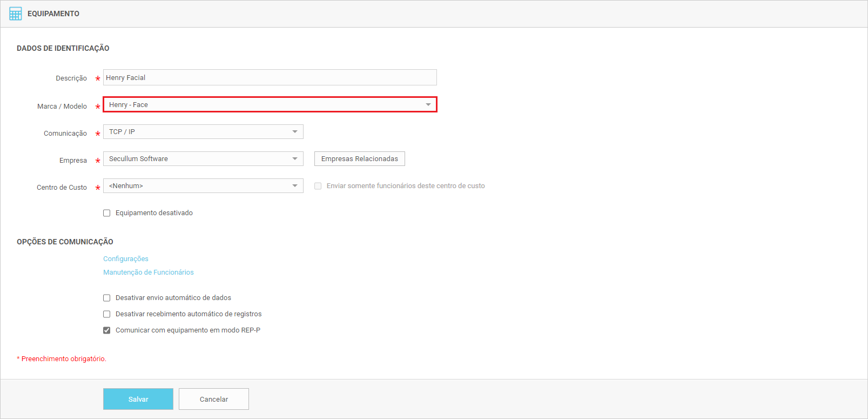Open the Empresa Secullum Software dropdown
The image size is (868, 419).
pyautogui.click(x=203, y=158)
